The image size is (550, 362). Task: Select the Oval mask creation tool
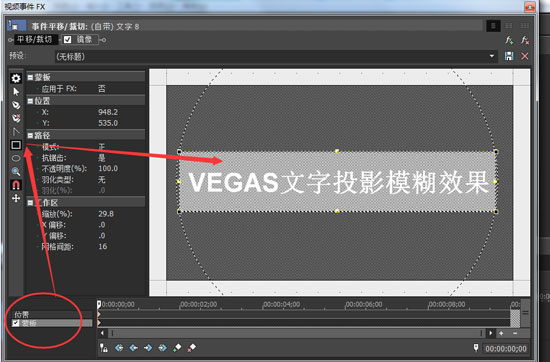pos(16,158)
